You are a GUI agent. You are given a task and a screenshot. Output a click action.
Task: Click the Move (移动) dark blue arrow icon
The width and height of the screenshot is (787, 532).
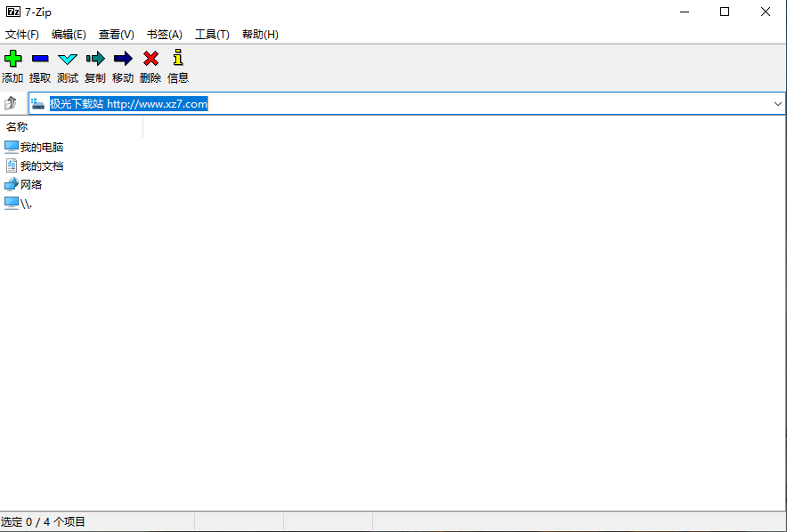pyautogui.click(x=123, y=59)
